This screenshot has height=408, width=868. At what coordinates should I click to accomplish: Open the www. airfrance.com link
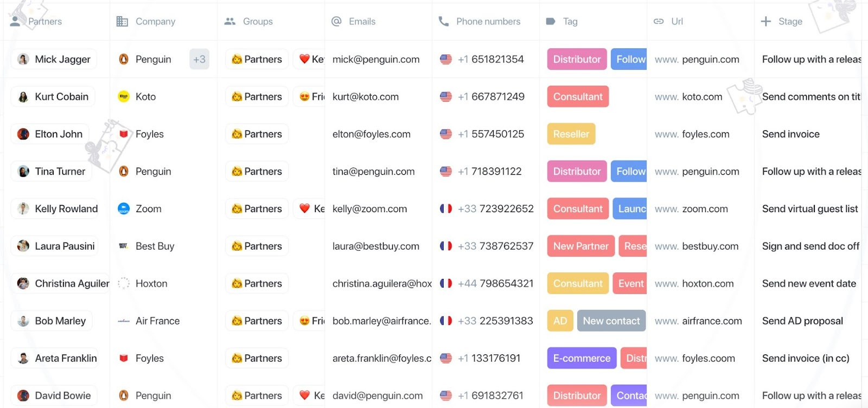[x=698, y=321]
